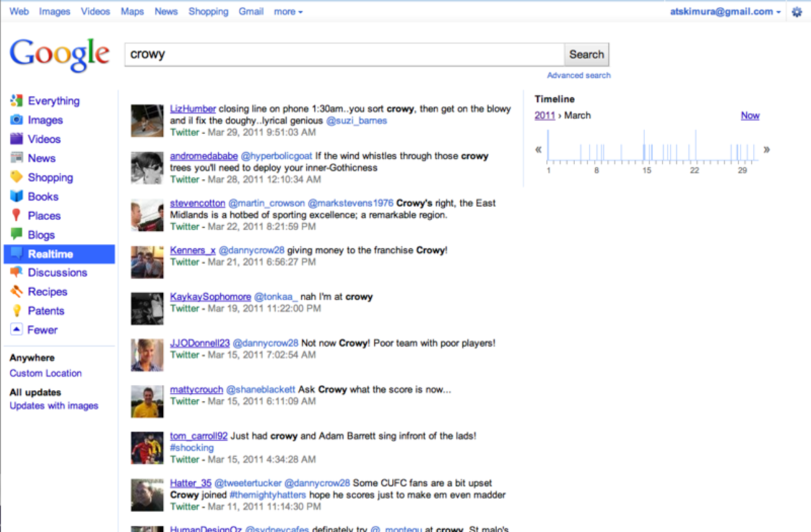Click andromedababe's avatar thumbnail
Viewport: 811px width, 532px height.
click(x=147, y=168)
